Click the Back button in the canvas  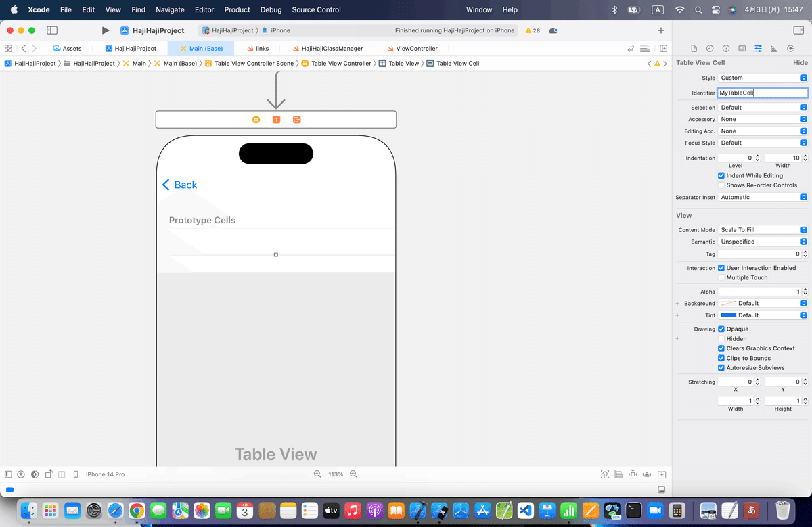click(180, 185)
